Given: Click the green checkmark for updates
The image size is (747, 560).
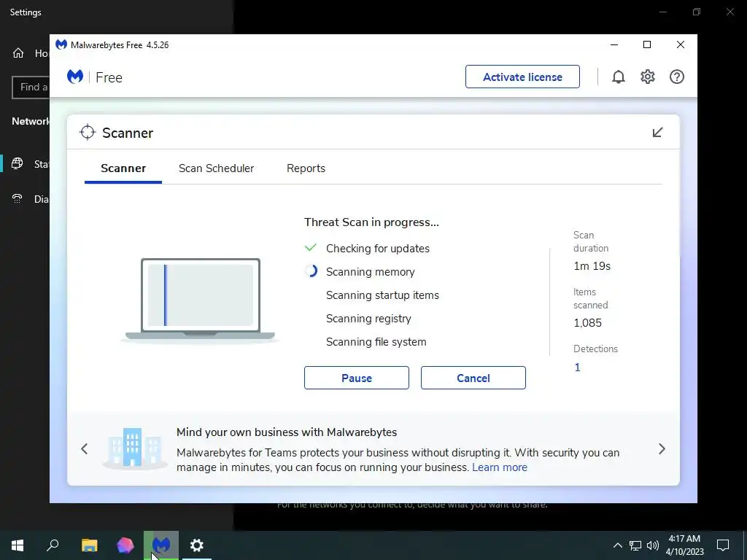Looking at the screenshot, I should click(x=311, y=248).
